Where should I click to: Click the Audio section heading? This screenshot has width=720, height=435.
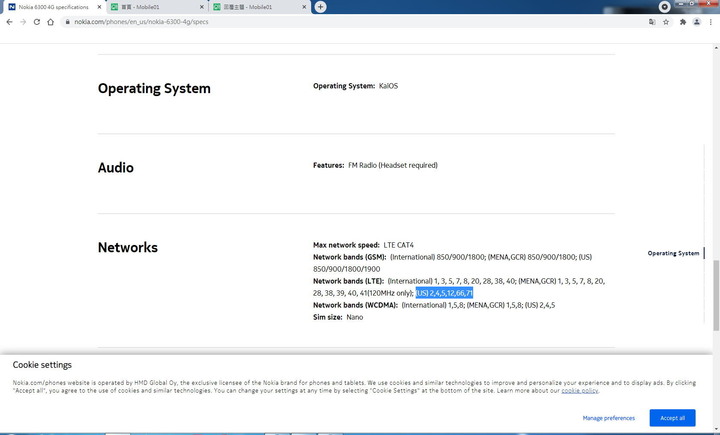116,168
